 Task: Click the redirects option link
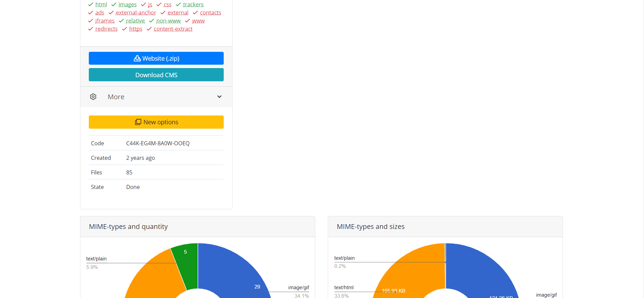click(106, 29)
